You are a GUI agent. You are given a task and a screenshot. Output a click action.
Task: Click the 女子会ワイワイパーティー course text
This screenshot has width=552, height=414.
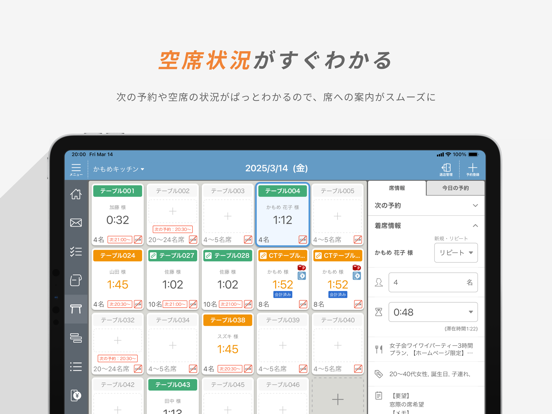pyautogui.click(x=431, y=349)
